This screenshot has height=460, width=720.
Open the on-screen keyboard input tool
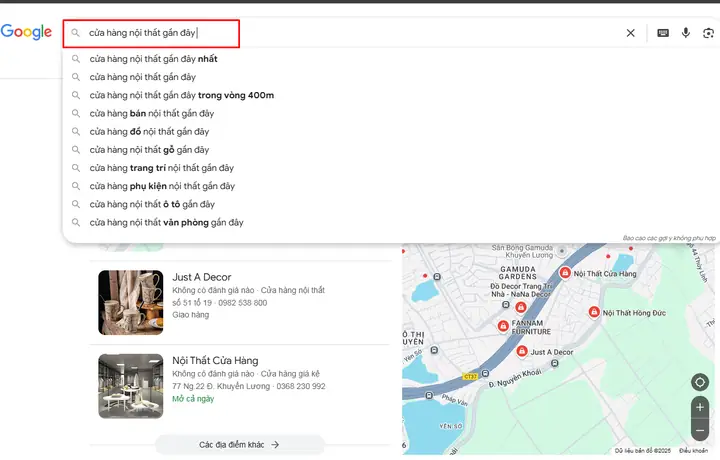click(663, 33)
